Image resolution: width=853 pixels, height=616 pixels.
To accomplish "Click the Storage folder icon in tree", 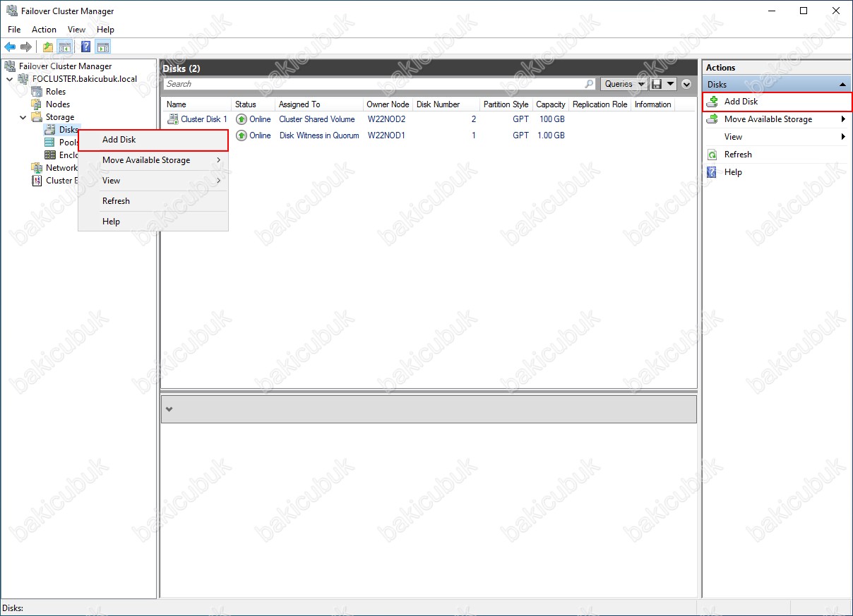I will [37, 117].
